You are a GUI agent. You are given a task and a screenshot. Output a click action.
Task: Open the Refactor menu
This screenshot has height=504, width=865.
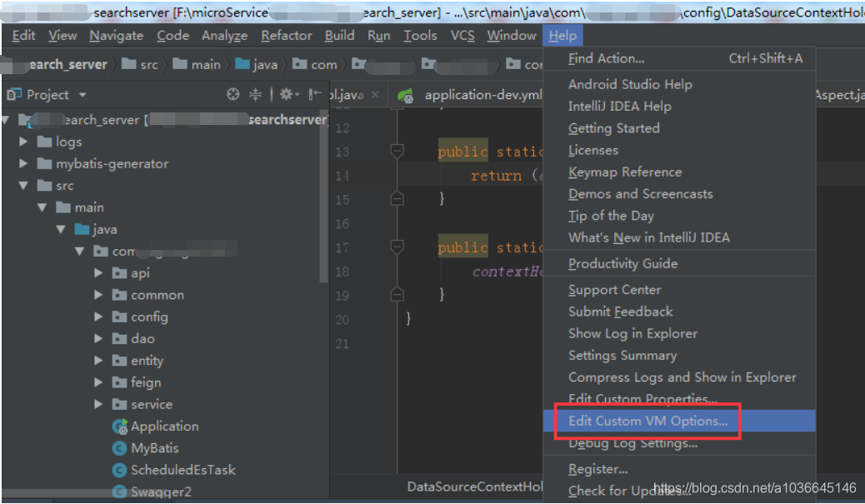tap(287, 35)
